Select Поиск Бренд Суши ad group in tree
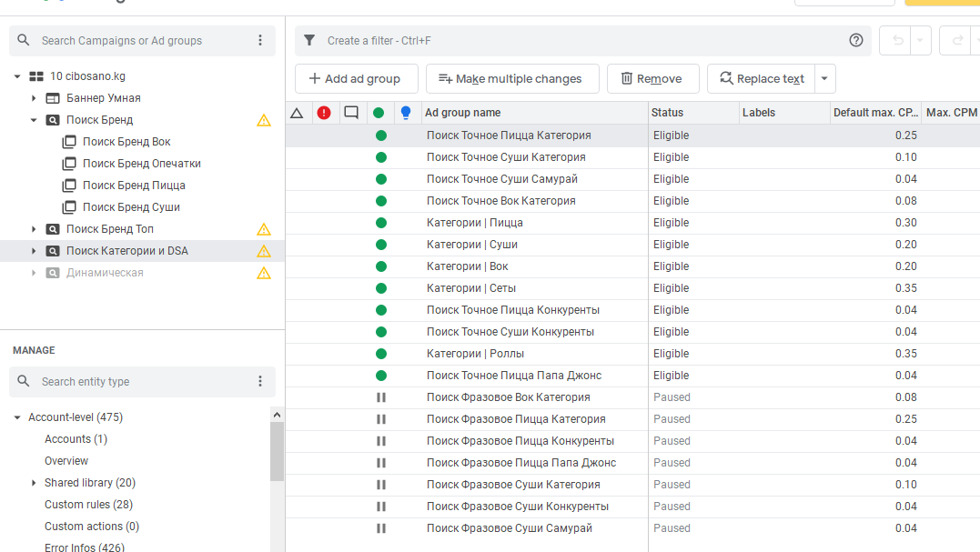The width and height of the screenshot is (980, 552). (x=131, y=207)
